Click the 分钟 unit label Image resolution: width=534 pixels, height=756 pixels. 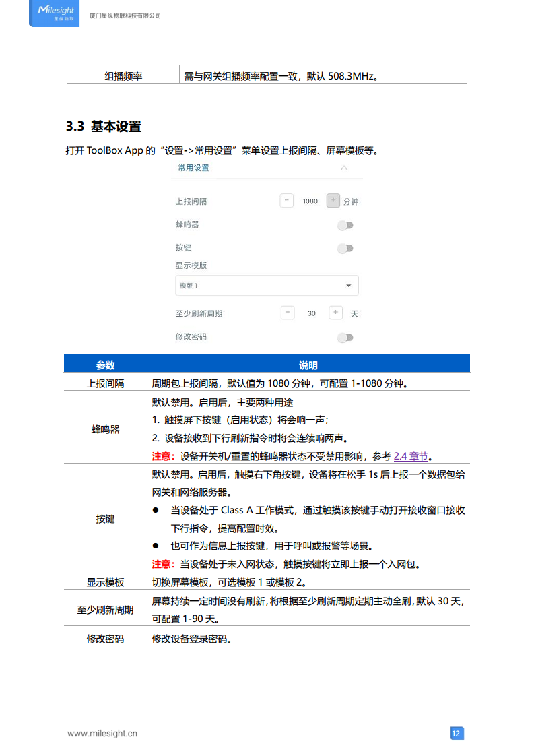(x=351, y=201)
